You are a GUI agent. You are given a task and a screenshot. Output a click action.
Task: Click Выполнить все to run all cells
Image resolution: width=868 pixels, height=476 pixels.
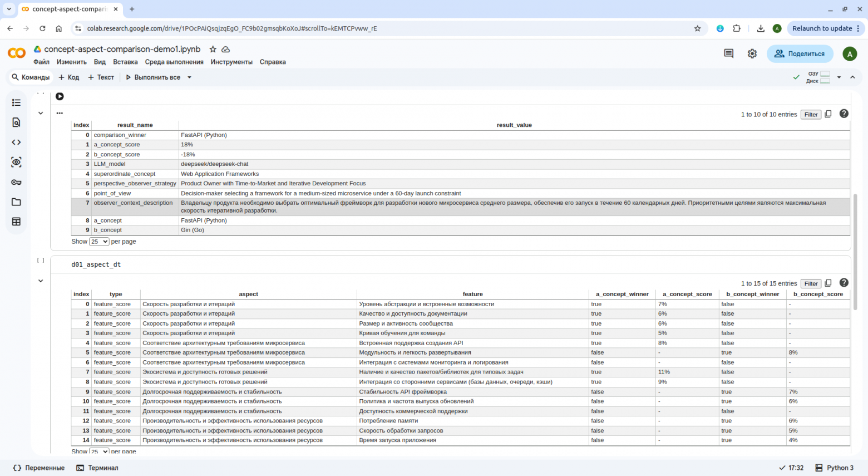click(x=153, y=77)
